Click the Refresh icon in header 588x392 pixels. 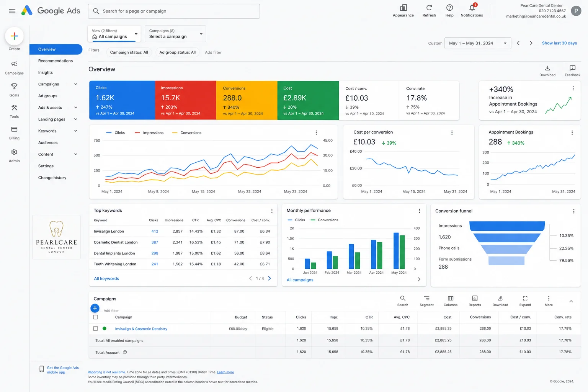(x=429, y=8)
